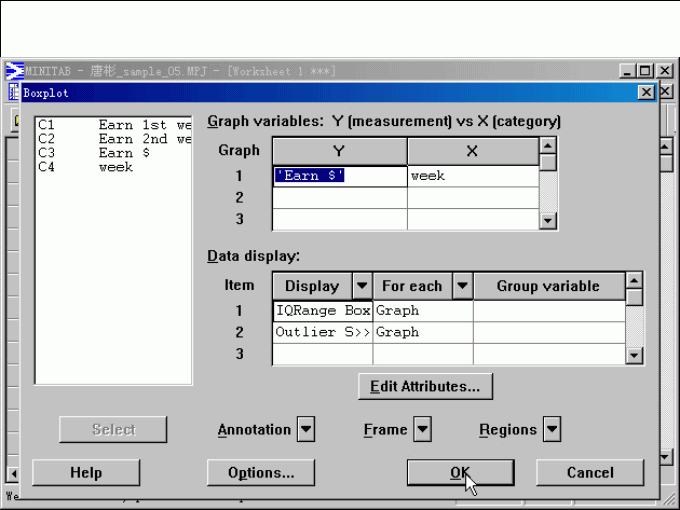Open Help for Boxplot
The height and width of the screenshot is (510, 680).
click(86, 473)
